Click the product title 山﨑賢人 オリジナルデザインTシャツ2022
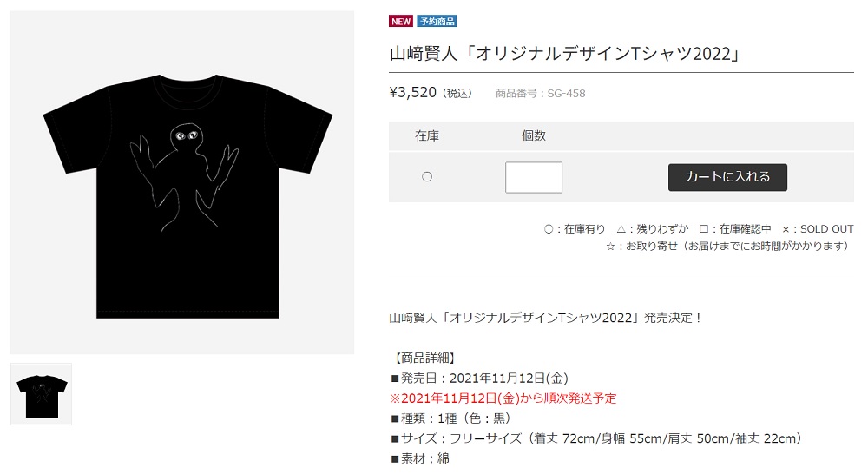This screenshot has width=868, height=474. (565, 54)
